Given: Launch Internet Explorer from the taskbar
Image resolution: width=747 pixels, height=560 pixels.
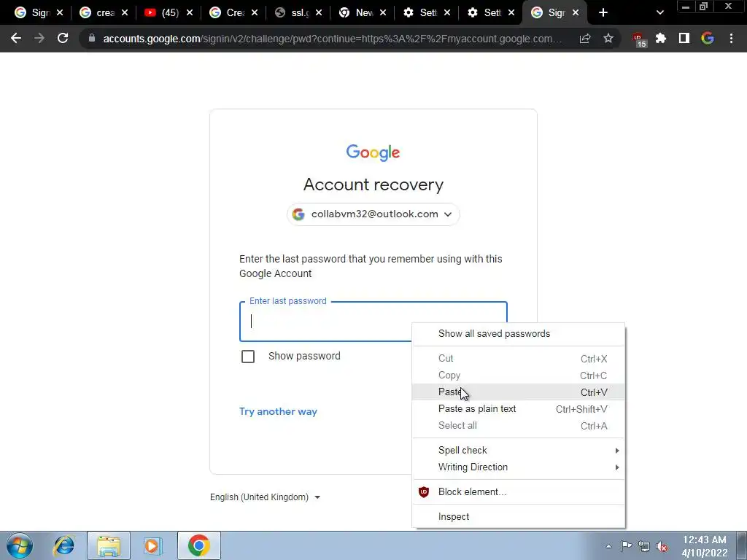Looking at the screenshot, I should pos(64,545).
